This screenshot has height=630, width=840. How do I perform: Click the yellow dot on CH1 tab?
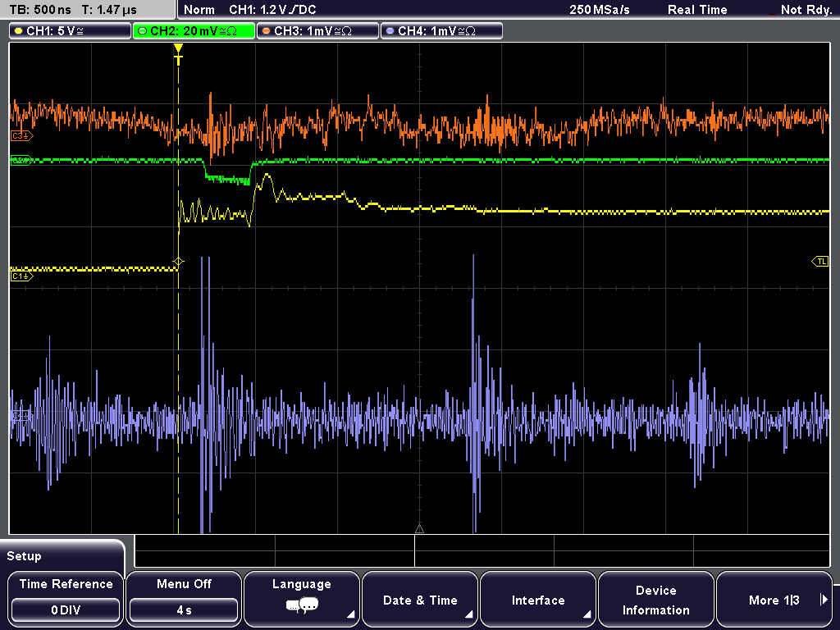18,31
